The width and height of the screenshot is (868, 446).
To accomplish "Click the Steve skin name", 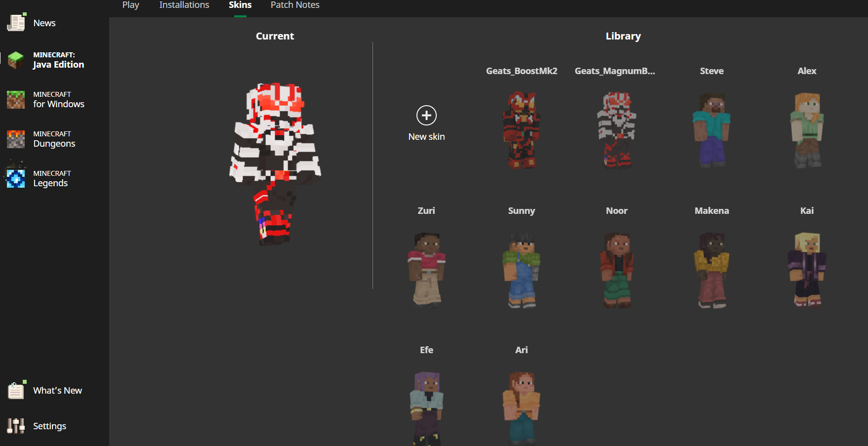I will [x=712, y=71].
